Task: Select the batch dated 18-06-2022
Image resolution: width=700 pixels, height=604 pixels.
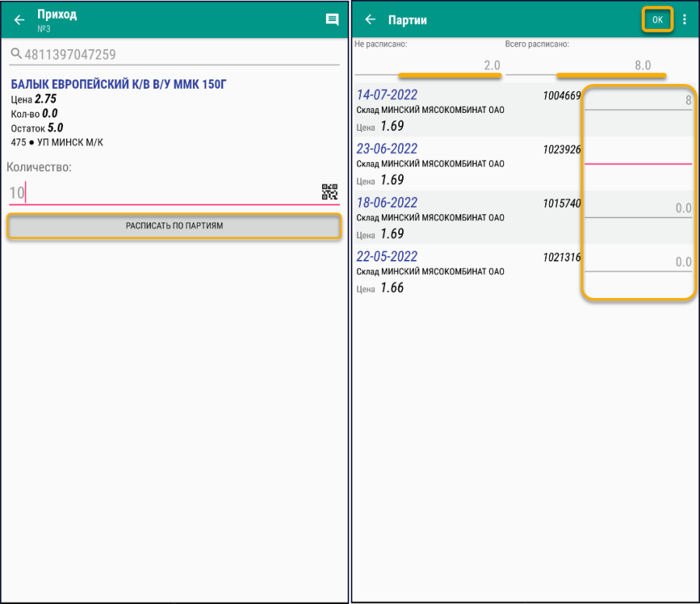Action: (x=387, y=202)
